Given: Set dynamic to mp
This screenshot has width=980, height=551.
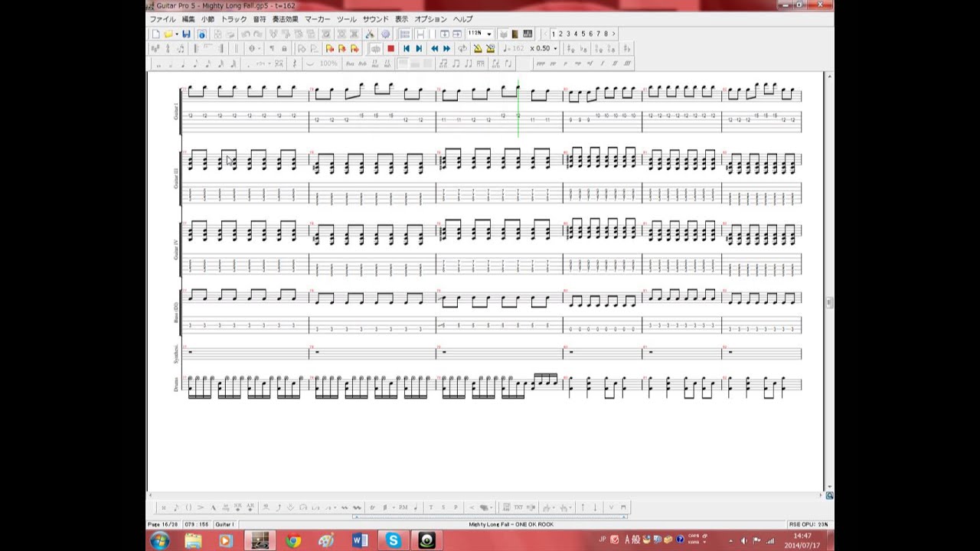Looking at the screenshot, I should point(578,64).
